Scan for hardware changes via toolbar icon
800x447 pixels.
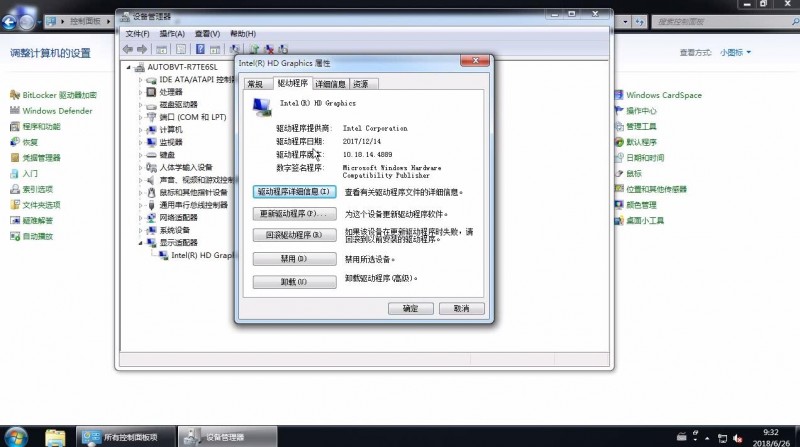[x=235, y=49]
